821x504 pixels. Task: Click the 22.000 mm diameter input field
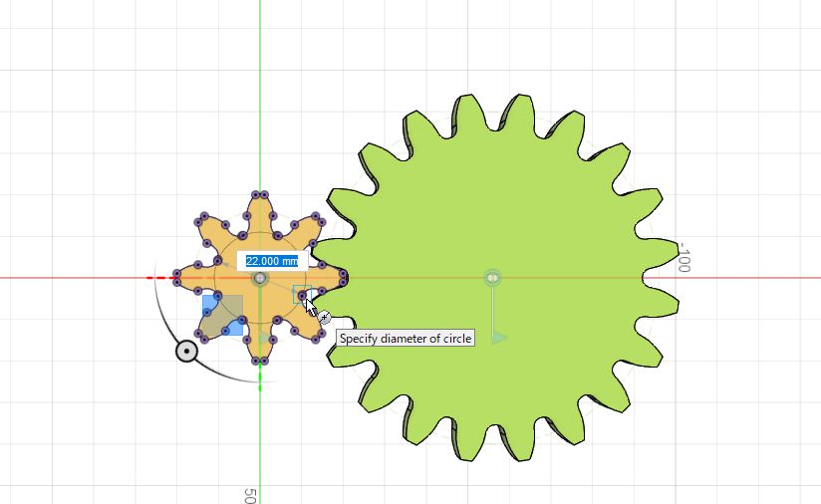pyautogui.click(x=272, y=261)
